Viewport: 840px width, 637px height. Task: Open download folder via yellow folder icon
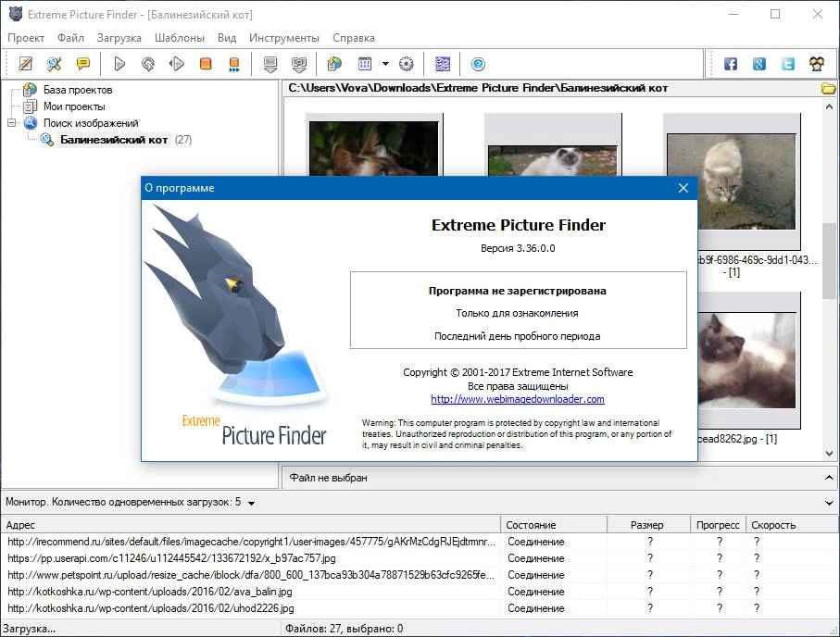click(829, 88)
